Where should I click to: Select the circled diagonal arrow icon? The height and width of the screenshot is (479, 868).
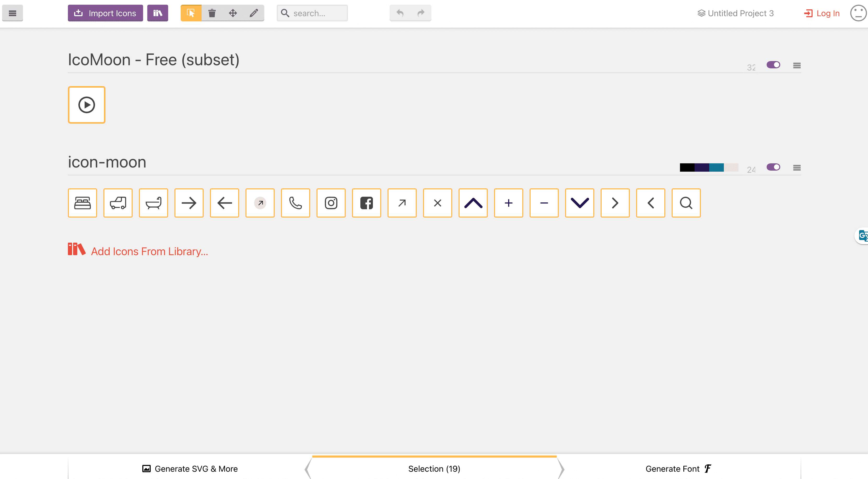[260, 203]
